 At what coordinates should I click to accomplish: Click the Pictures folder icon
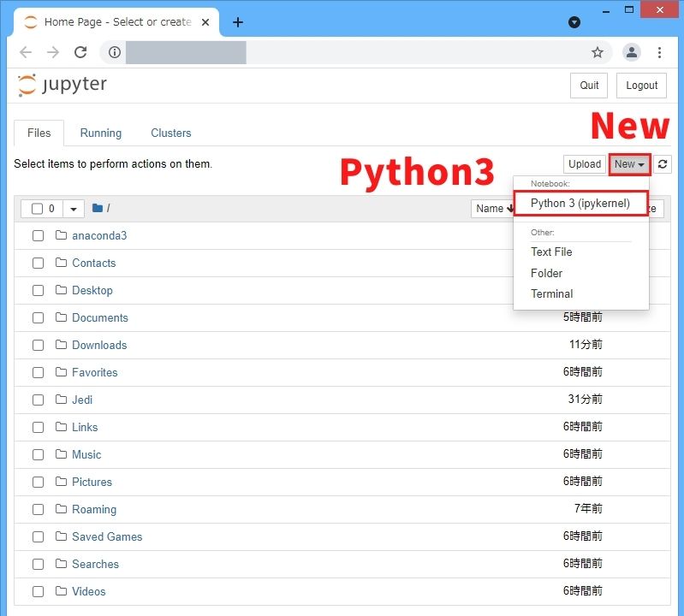(x=61, y=482)
